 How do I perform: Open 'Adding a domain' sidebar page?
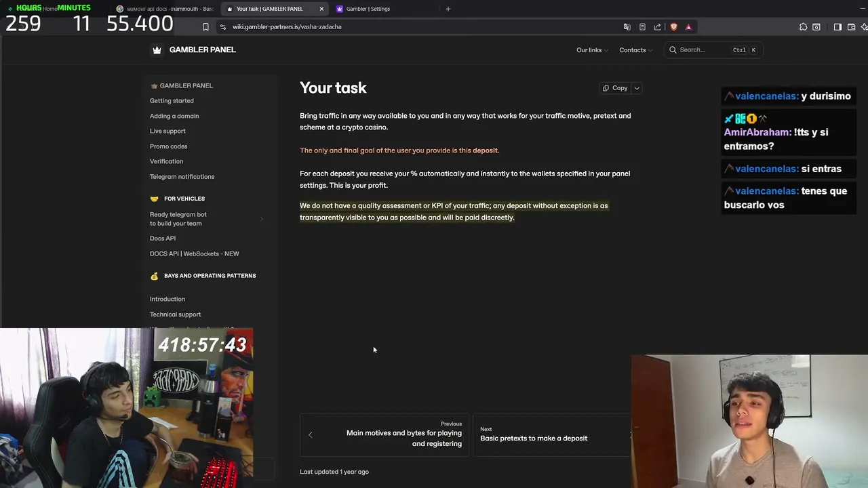(x=174, y=116)
